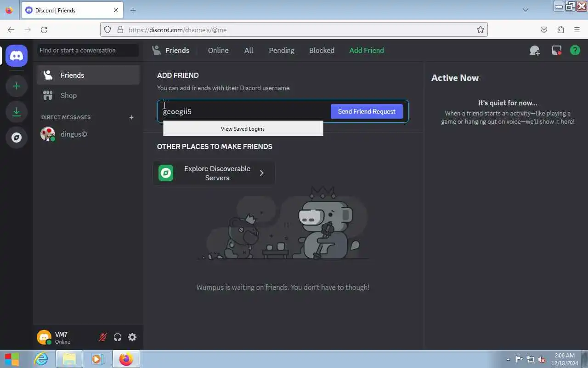Select the Add Friend tab

(x=367, y=51)
